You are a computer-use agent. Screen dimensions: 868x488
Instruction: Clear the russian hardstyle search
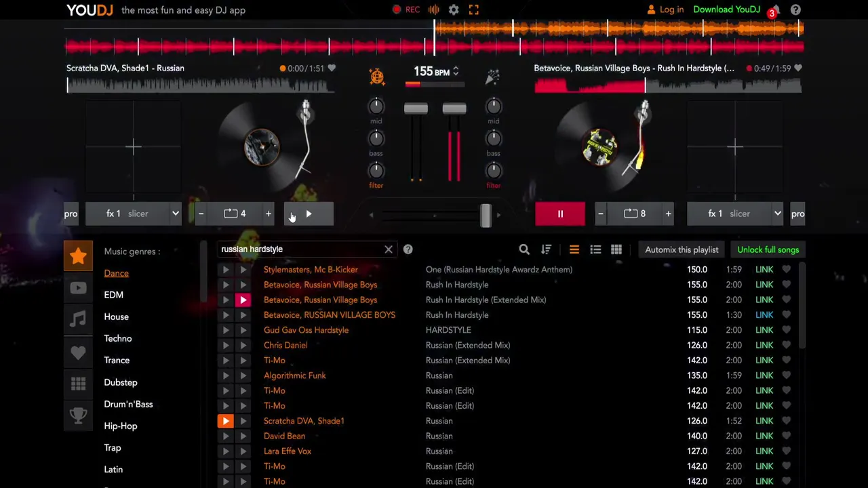[x=389, y=249]
